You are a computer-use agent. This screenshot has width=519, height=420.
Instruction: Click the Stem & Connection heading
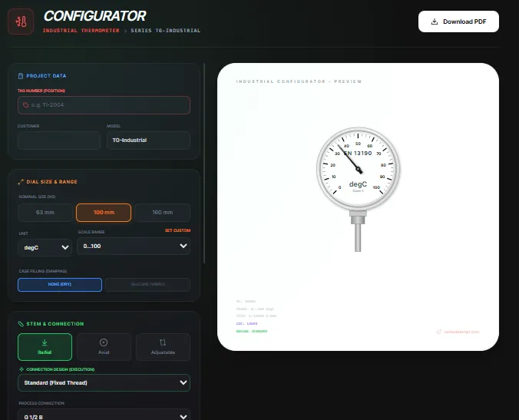point(55,324)
